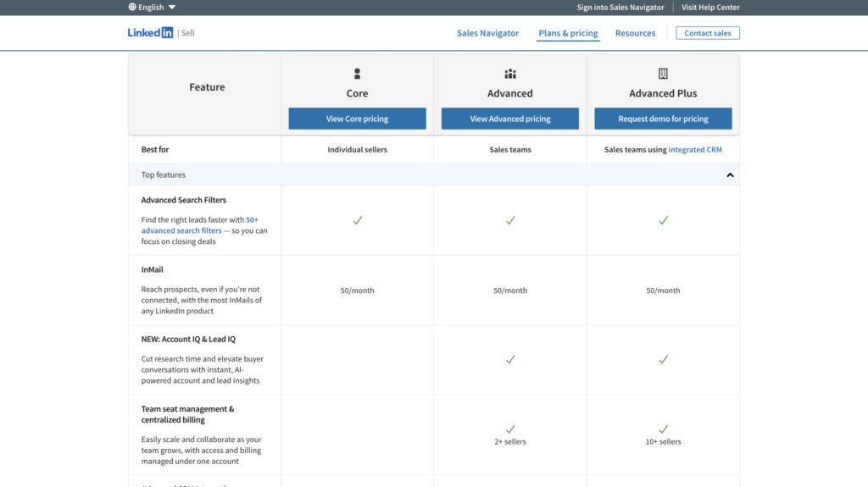Click the LinkedIn logo

click(x=150, y=33)
